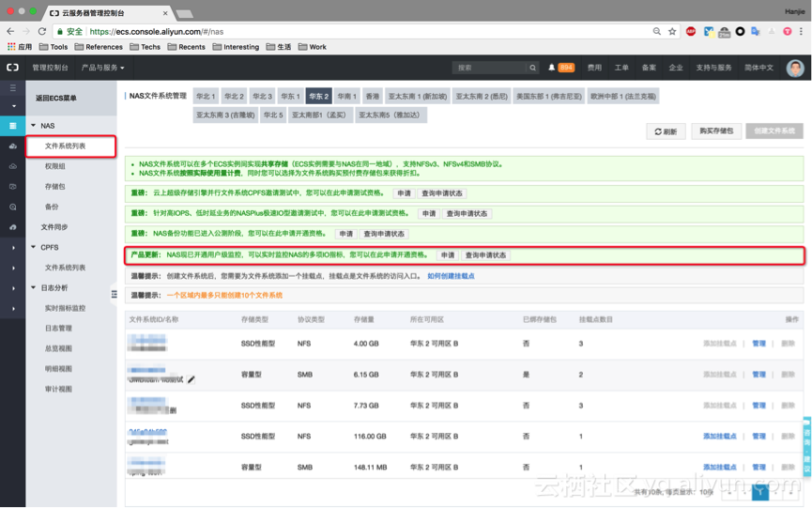Click the edit pencil icon beside file system name

pos(192,379)
